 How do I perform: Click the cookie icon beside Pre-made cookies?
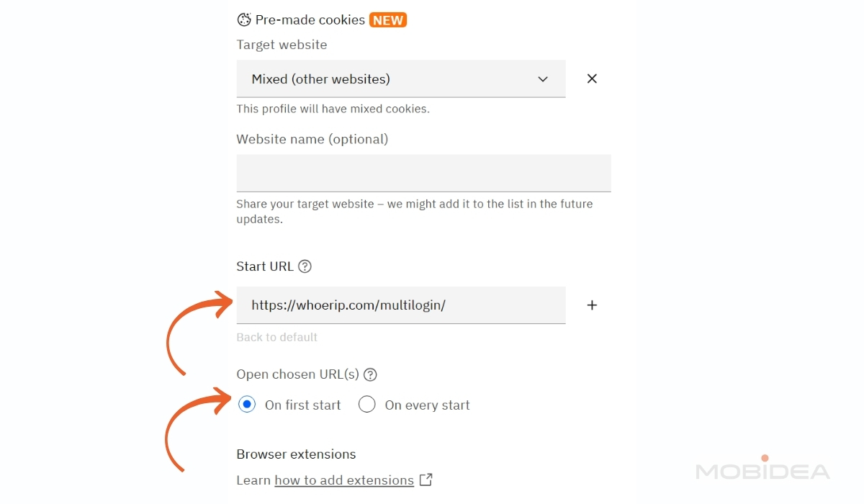[x=244, y=20]
